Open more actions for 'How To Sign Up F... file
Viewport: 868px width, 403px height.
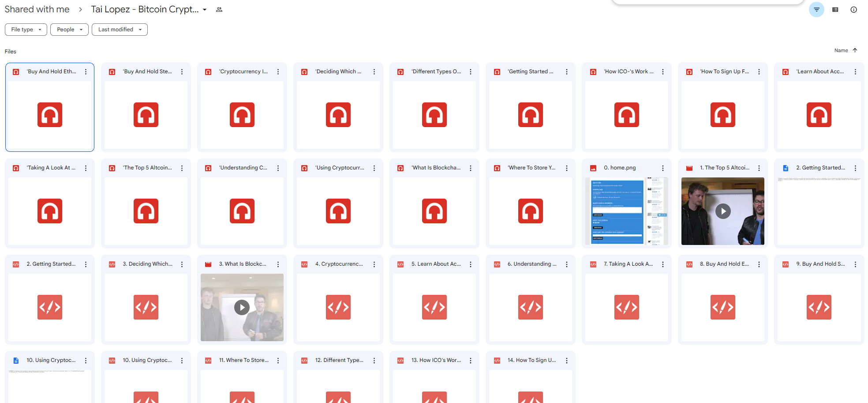click(759, 72)
